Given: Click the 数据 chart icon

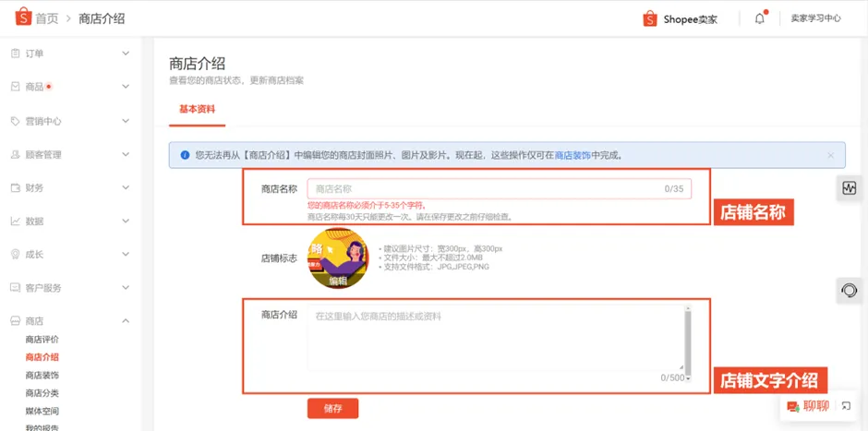Looking at the screenshot, I should point(16,221).
